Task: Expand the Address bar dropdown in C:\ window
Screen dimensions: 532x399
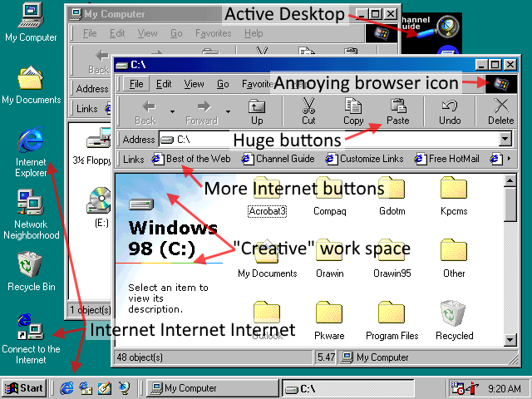Action: 505,139
